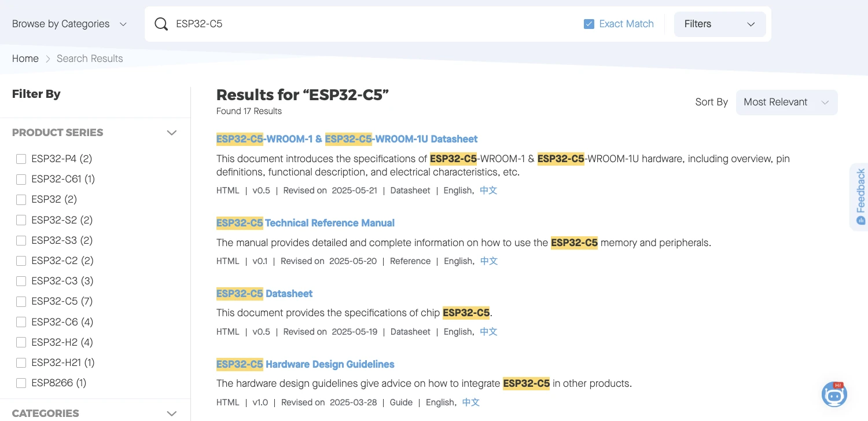Click Search Results in the breadcrumb
The height and width of the screenshot is (421, 868).
point(90,58)
